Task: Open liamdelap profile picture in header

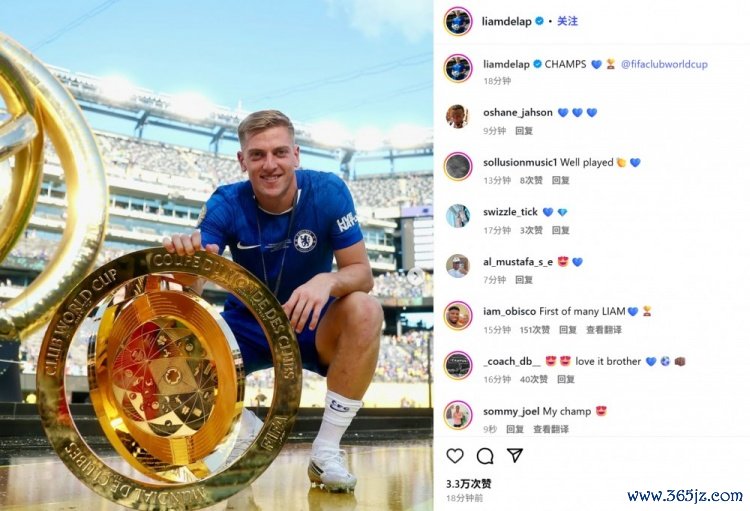Action: (x=458, y=22)
